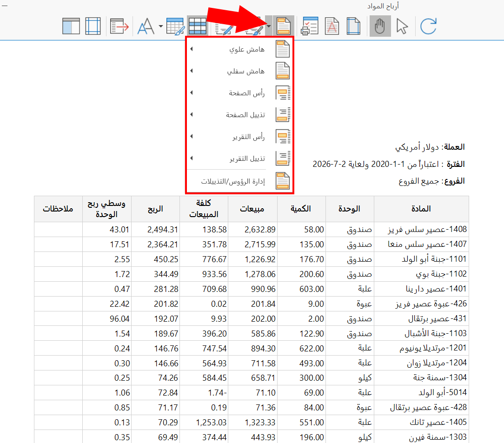
Task: Click item '1401-عصير دارينا'
Action: [436, 289]
